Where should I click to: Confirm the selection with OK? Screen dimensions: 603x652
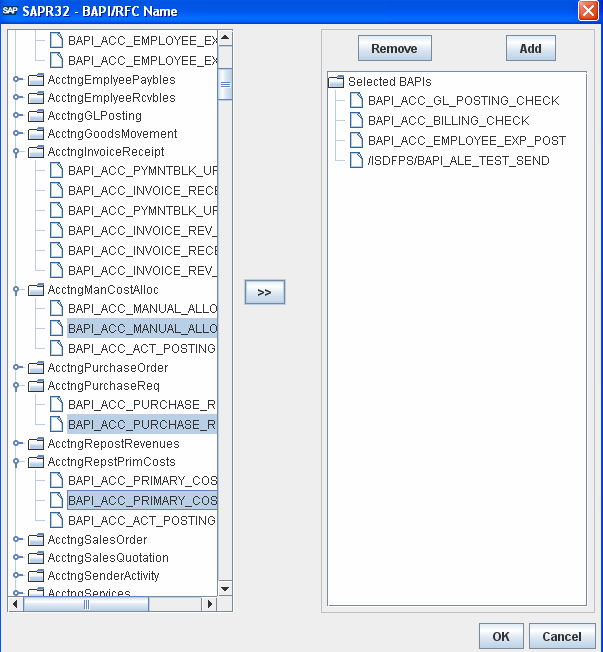[x=501, y=637]
